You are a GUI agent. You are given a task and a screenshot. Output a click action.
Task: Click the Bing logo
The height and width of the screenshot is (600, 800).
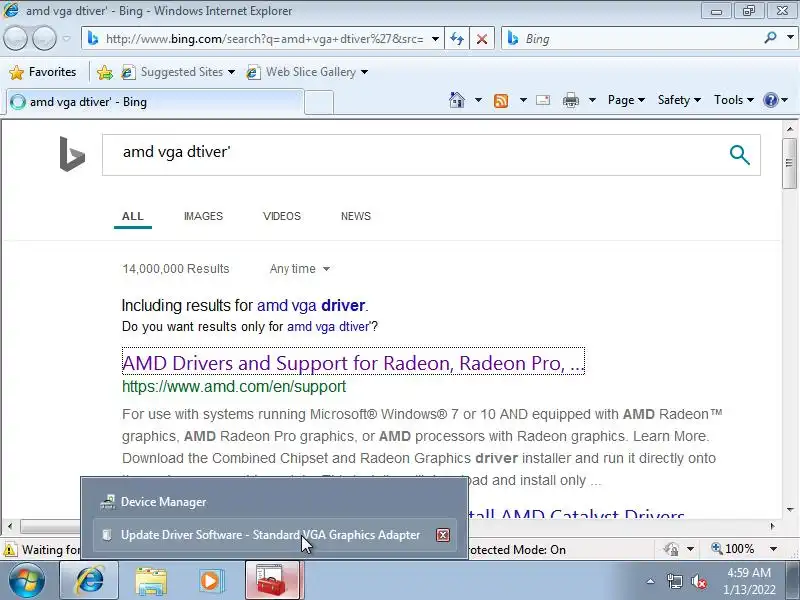point(72,154)
